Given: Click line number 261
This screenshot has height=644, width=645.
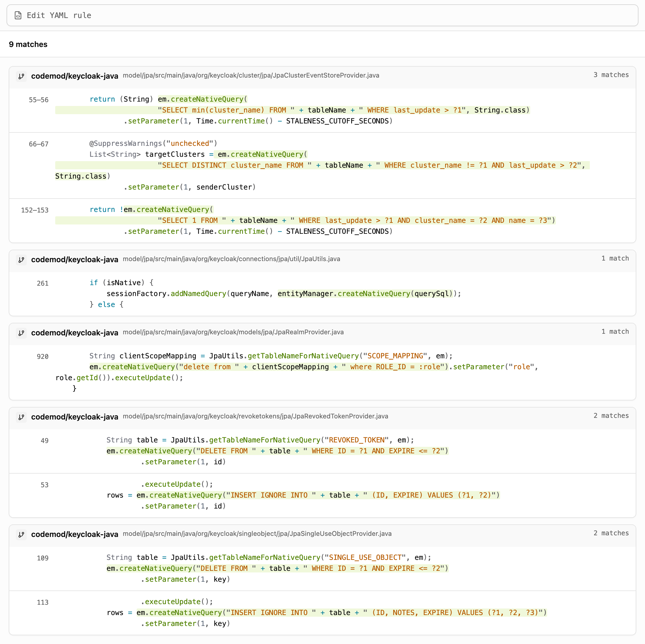Looking at the screenshot, I should (43, 283).
